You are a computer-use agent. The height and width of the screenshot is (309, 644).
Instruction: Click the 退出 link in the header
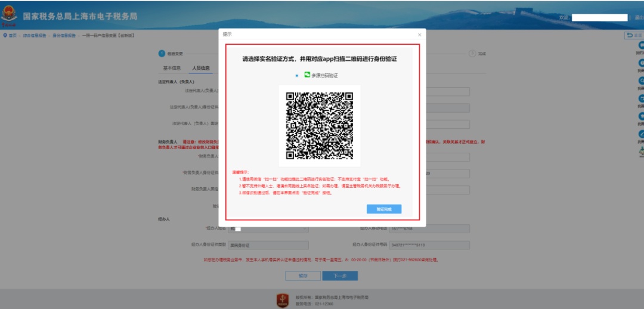coord(639,17)
